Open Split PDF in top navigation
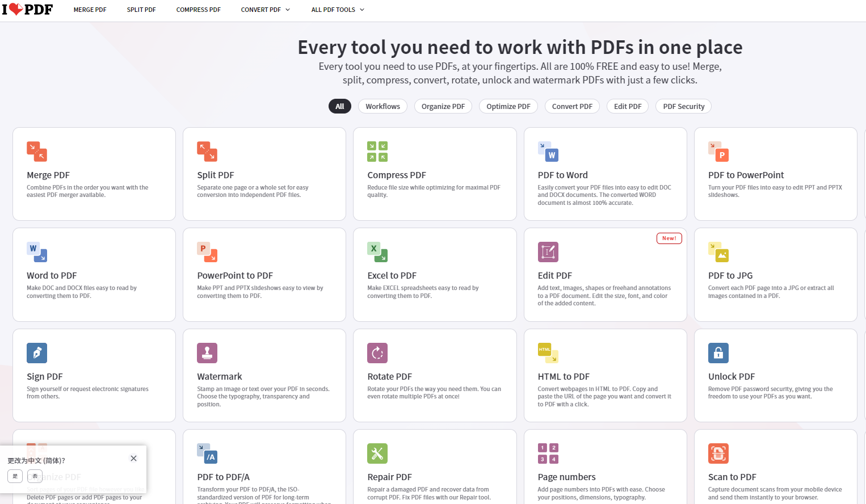The width and height of the screenshot is (866, 504). pyautogui.click(x=141, y=10)
